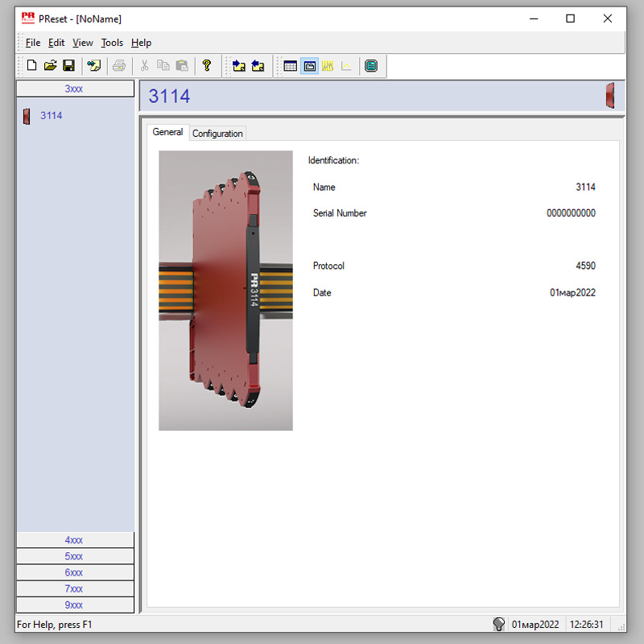Print using the printer toolbar icon
This screenshot has height=644, width=644.
click(x=119, y=66)
